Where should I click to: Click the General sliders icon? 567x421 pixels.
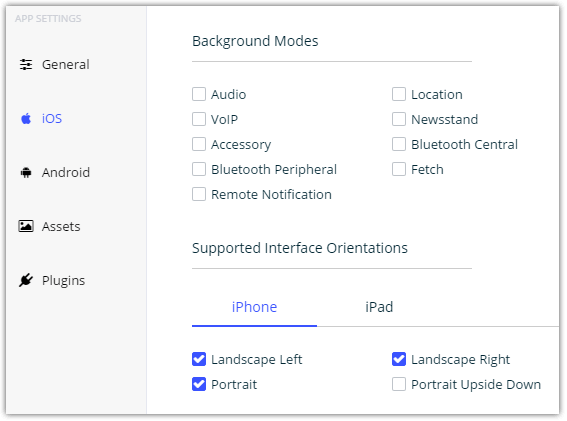tap(26, 64)
